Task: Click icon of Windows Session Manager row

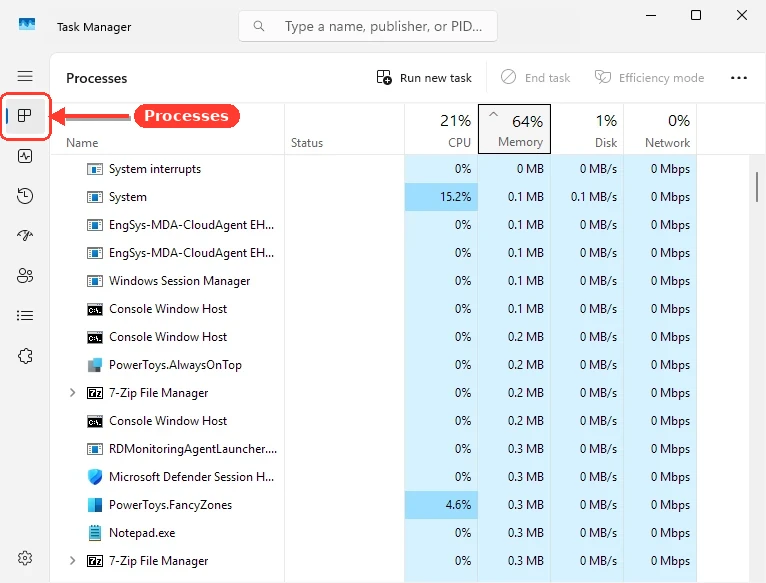Action: click(x=95, y=281)
